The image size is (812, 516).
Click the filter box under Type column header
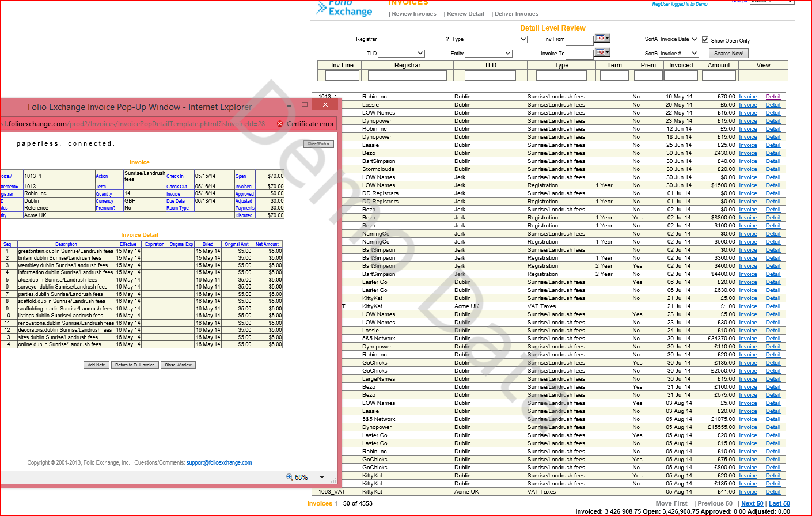pyautogui.click(x=561, y=75)
